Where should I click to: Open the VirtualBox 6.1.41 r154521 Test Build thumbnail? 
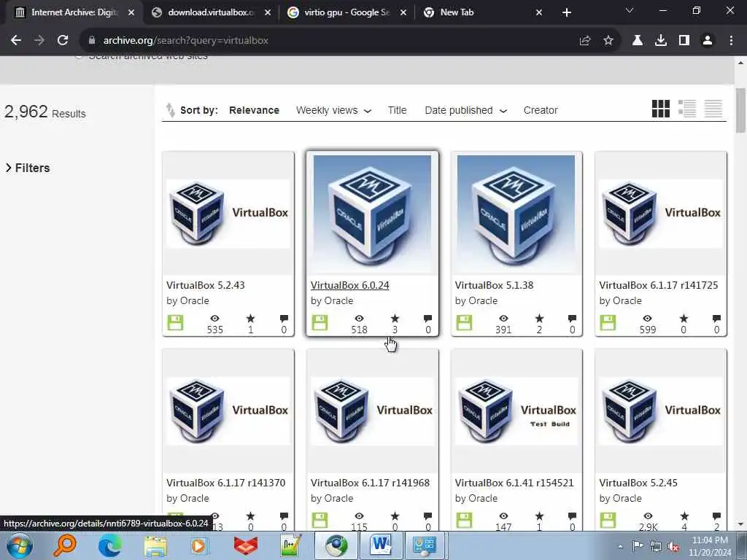[x=516, y=411]
